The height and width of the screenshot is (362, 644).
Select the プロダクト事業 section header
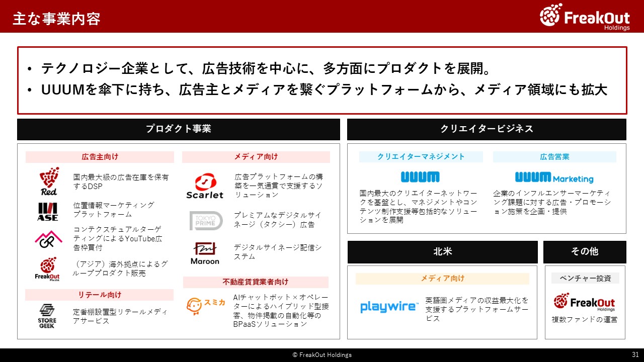pos(179,129)
